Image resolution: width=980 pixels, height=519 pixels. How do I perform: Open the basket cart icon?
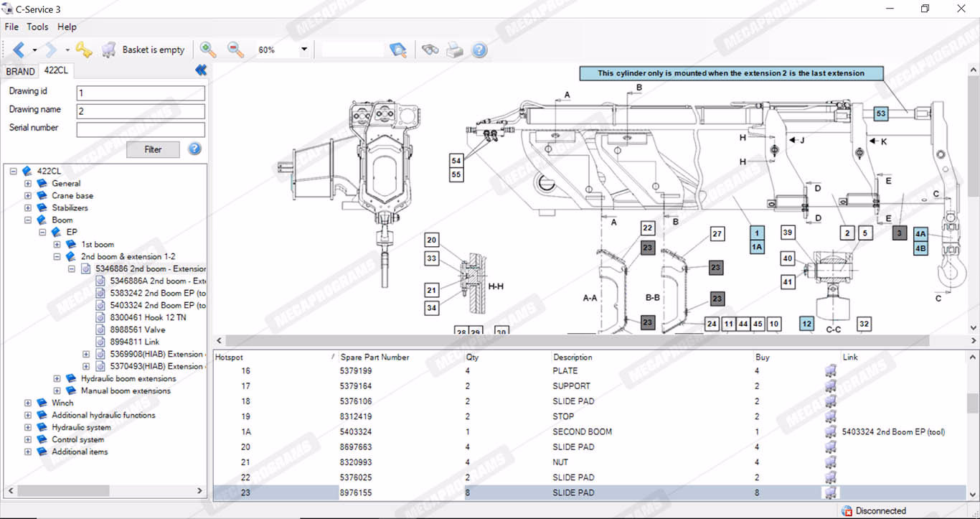pos(108,50)
